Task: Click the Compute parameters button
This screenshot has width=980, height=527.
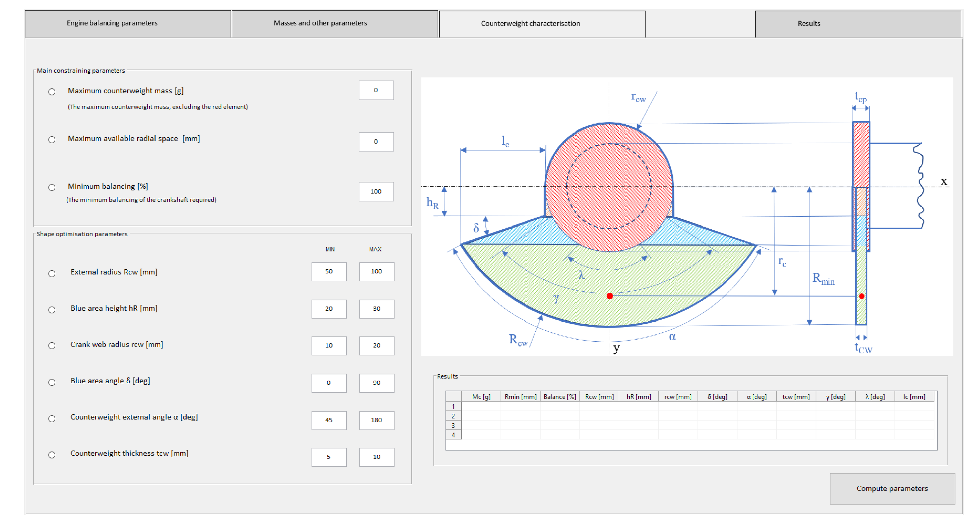Action: pos(892,489)
